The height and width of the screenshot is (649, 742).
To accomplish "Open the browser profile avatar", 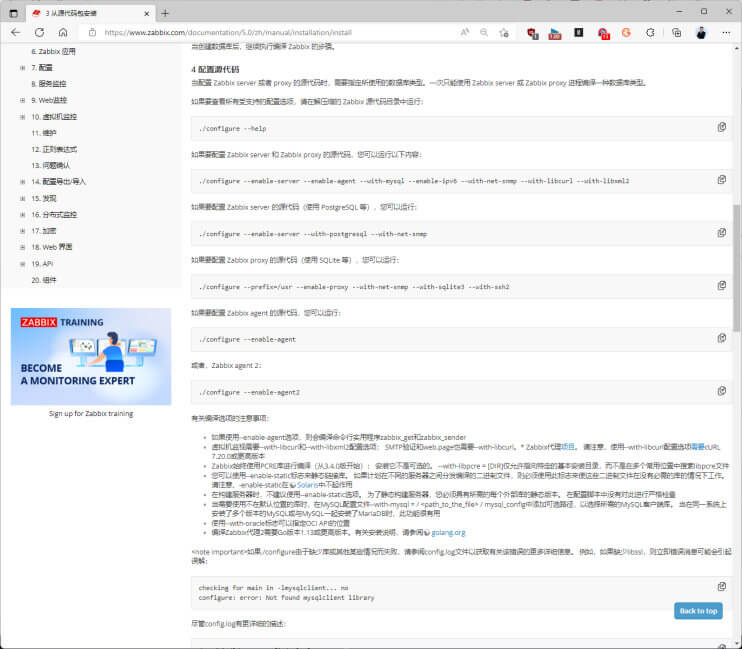I will pyautogui.click(x=701, y=32).
